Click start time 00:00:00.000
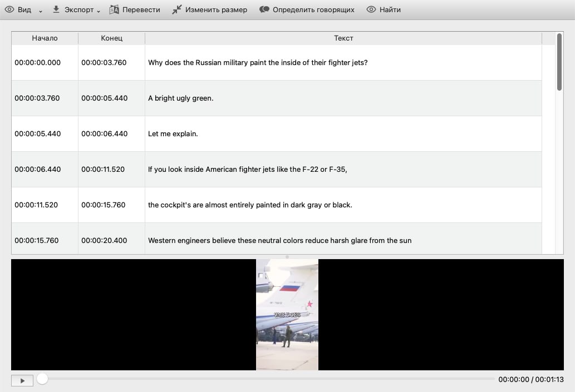Image resolution: width=575 pixels, height=392 pixels. [38, 63]
